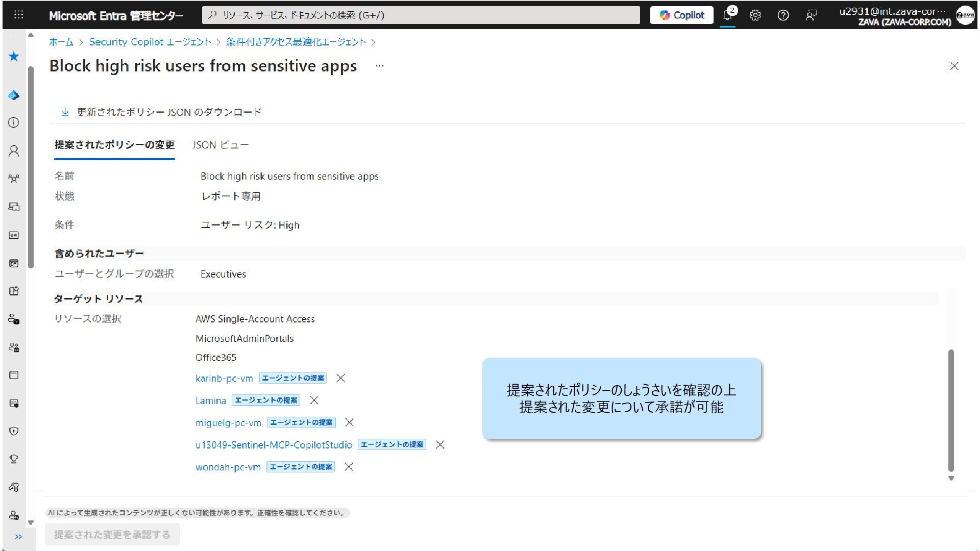Expand the left sidebar with chevrons
This screenshot has height=551, width=980.
(x=18, y=537)
